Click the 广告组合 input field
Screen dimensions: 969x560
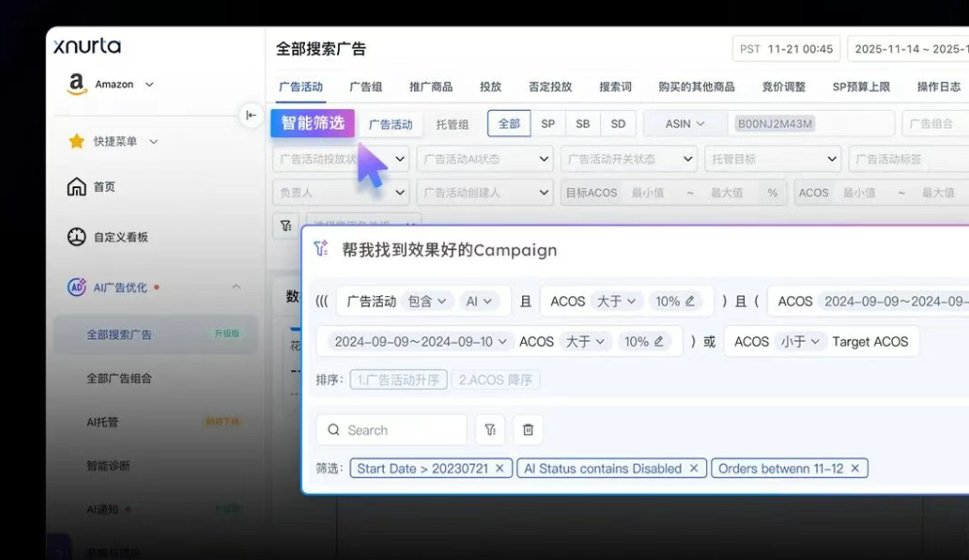[936, 124]
